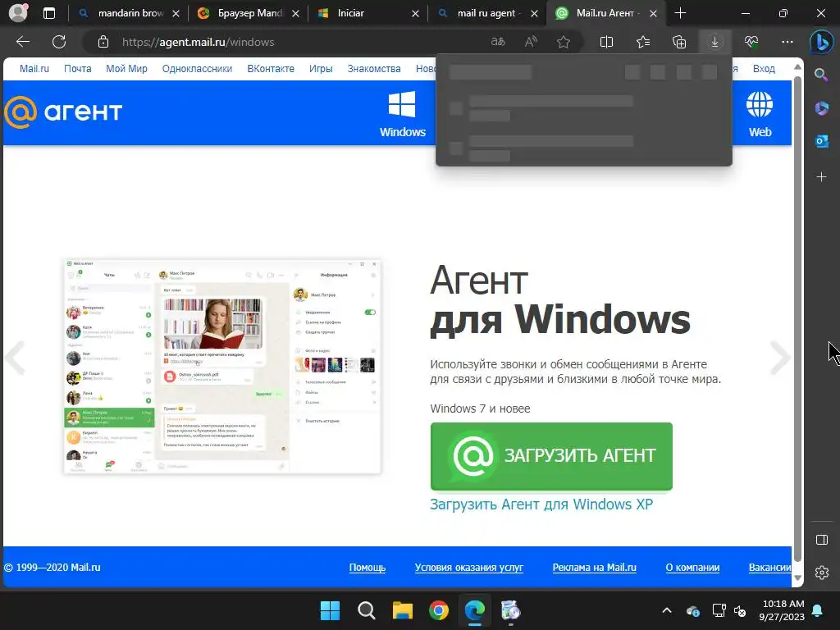Open Browser essentials heart icon
840x630 pixels.
coord(751,42)
